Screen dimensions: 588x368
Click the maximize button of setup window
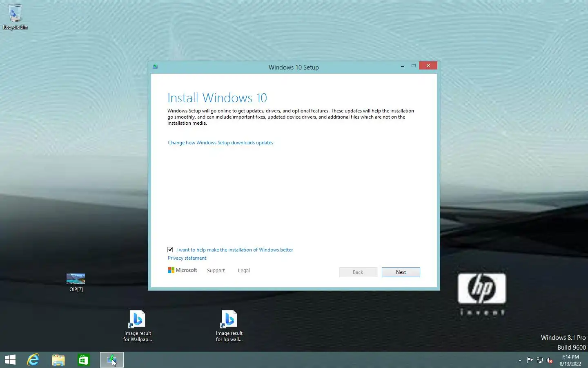point(413,66)
